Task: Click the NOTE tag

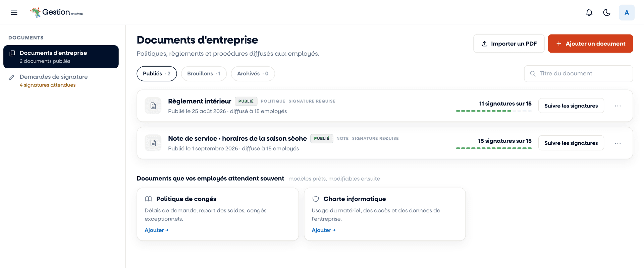Action: [x=342, y=138]
